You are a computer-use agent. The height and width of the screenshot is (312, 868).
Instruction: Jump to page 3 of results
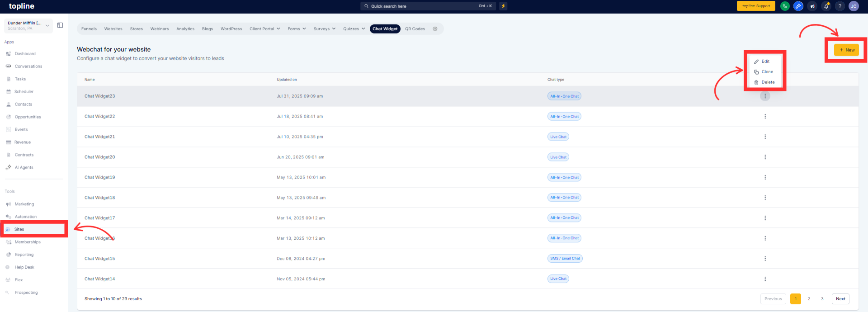point(822,299)
